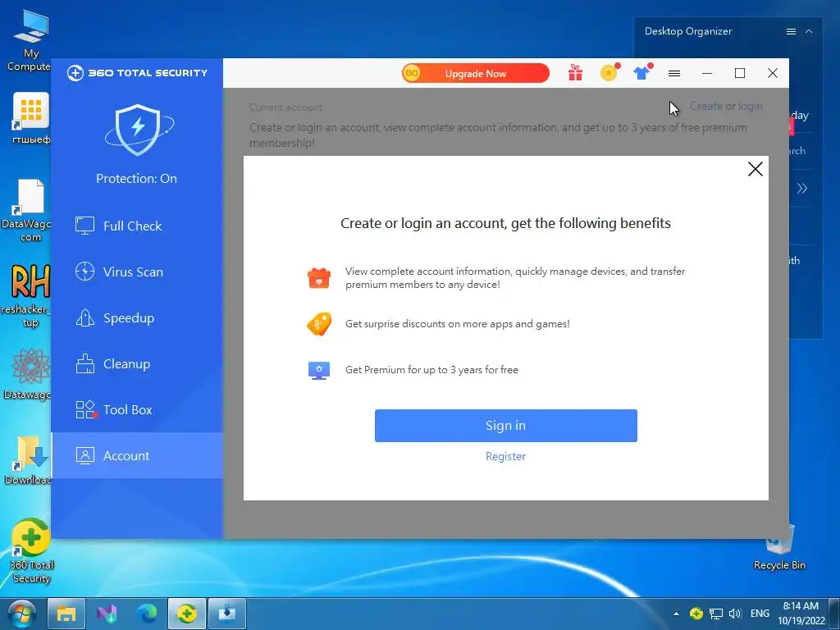Click the Sign in button
Viewport: 840px width, 630px height.
click(x=505, y=426)
